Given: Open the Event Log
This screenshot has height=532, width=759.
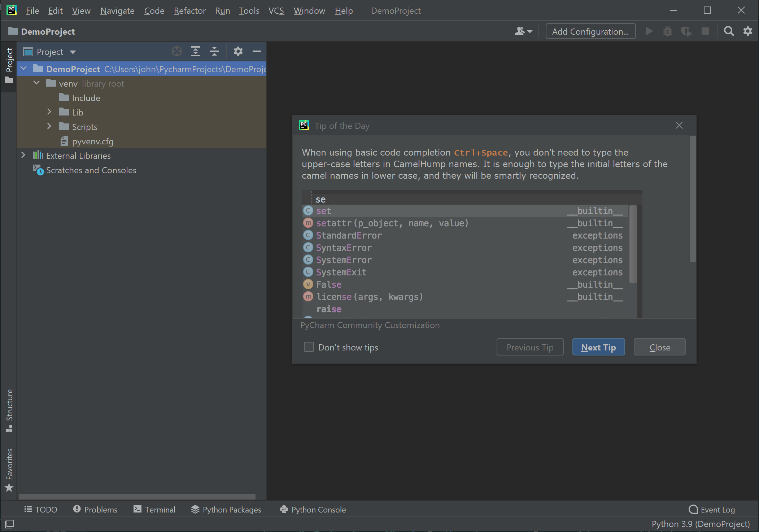Looking at the screenshot, I should (x=712, y=509).
